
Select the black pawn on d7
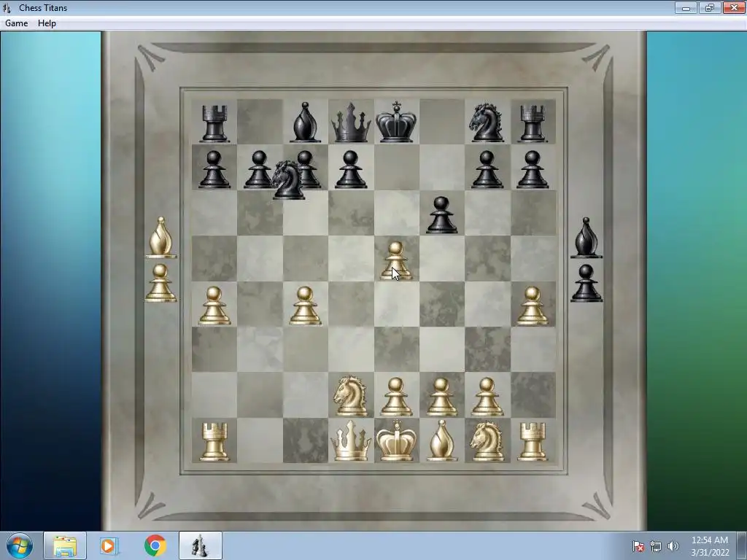[351, 169]
